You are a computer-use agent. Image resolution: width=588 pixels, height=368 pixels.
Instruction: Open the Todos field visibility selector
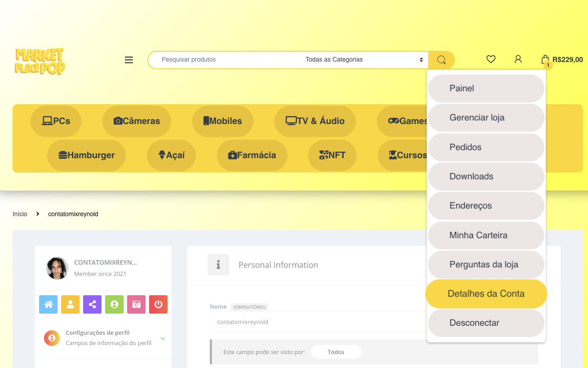(336, 352)
